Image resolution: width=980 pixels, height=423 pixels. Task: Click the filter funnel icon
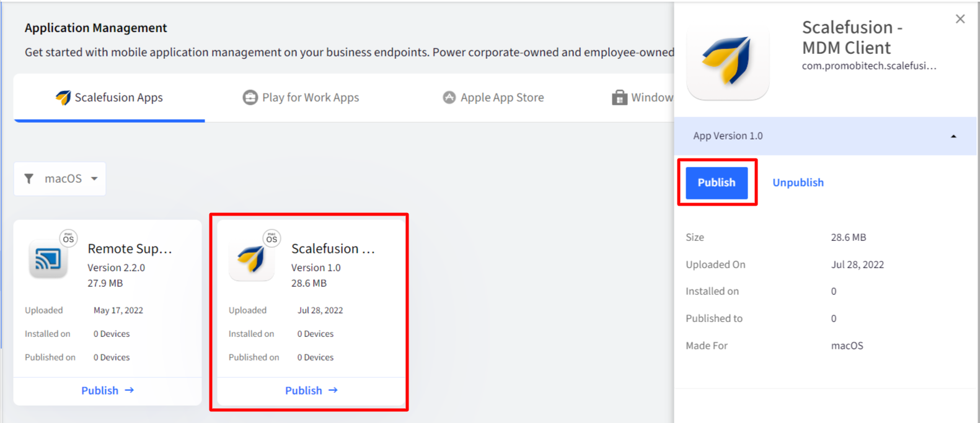click(x=29, y=179)
